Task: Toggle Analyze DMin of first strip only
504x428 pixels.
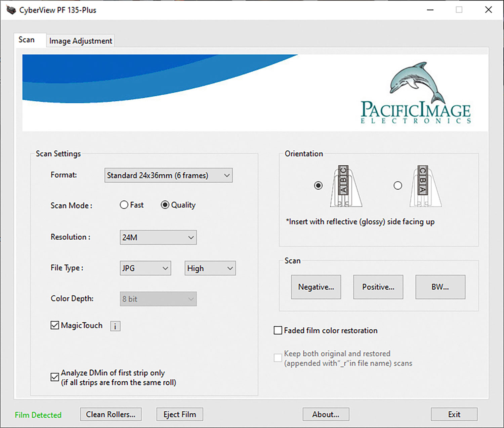Action: pyautogui.click(x=55, y=377)
